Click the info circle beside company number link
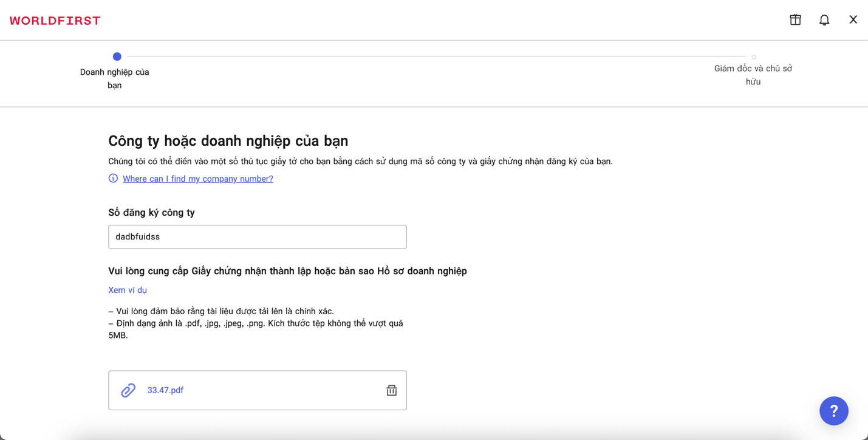The height and width of the screenshot is (440, 868). click(x=113, y=179)
